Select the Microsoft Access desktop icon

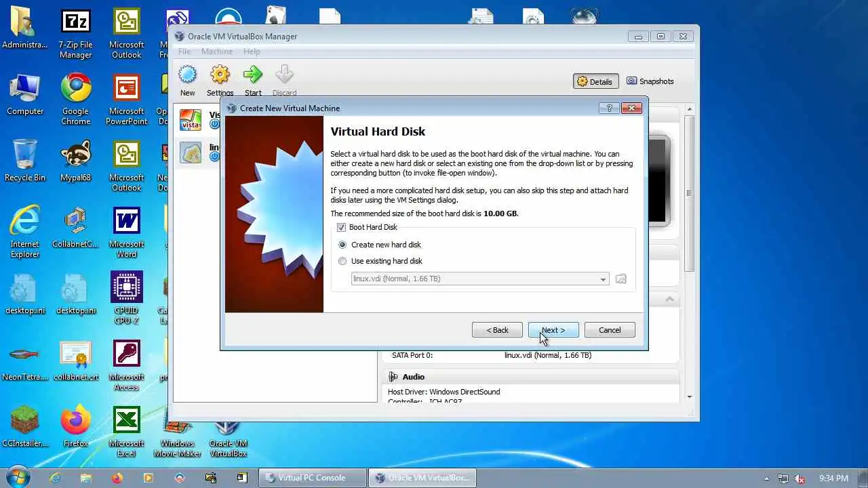click(126, 366)
